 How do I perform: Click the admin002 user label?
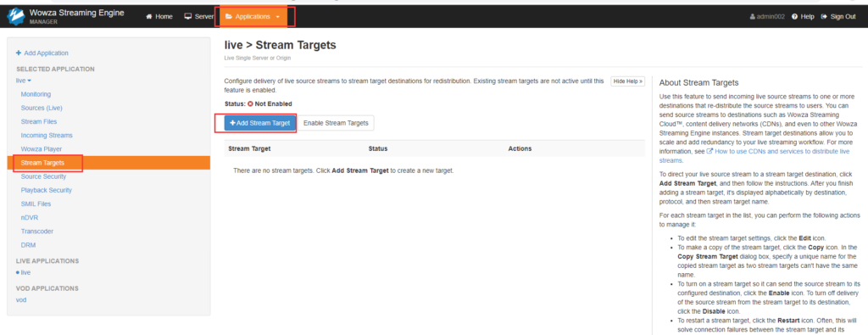pyautogui.click(x=767, y=17)
